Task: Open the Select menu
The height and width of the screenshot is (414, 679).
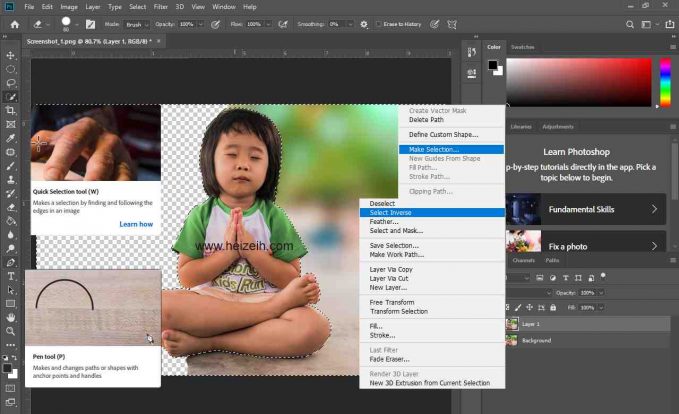Action: click(x=137, y=7)
